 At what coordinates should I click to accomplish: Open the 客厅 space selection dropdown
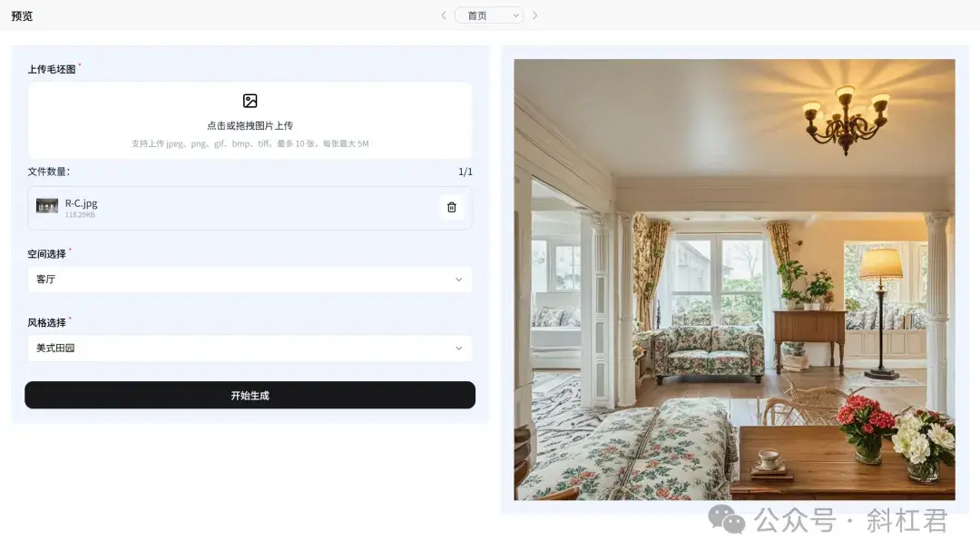click(250, 280)
